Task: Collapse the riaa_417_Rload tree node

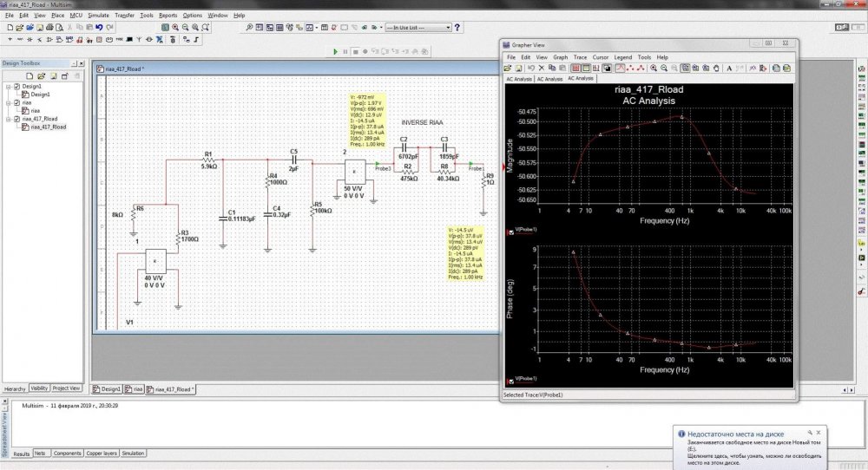Action: pos(7,119)
